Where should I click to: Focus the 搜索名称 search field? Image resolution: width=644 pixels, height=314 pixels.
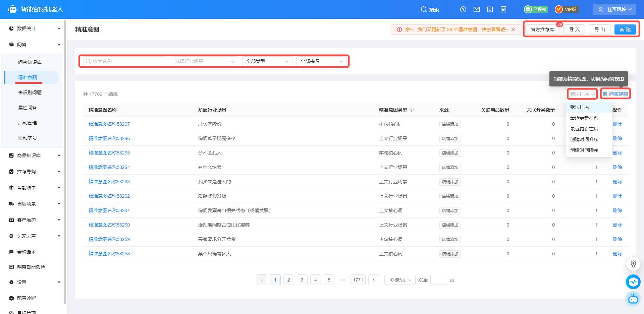click(x=125, y=61)
